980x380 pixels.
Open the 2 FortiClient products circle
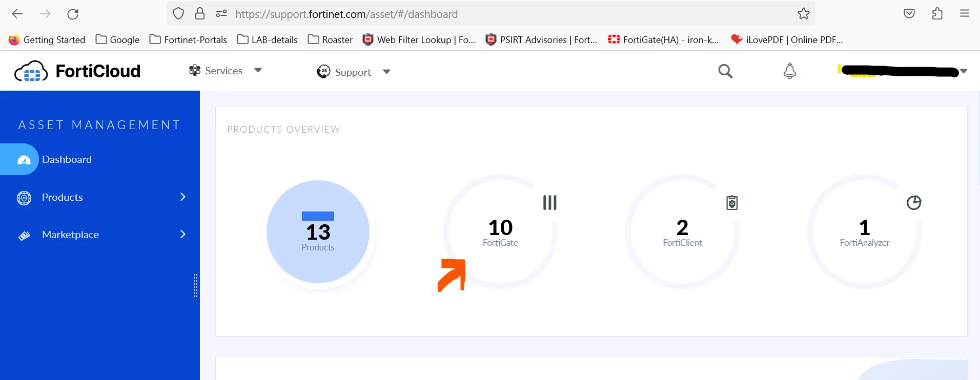click(x=682, y=231)
